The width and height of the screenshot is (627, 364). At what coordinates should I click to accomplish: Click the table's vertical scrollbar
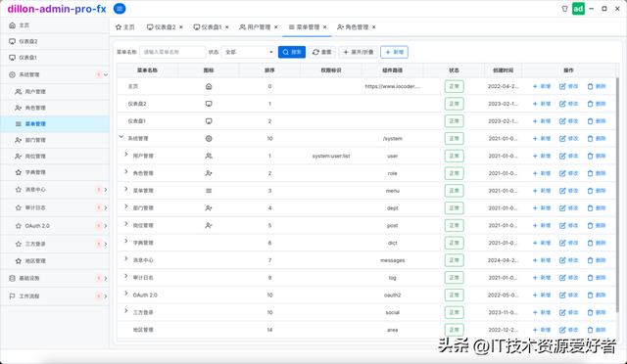point(618,195)
